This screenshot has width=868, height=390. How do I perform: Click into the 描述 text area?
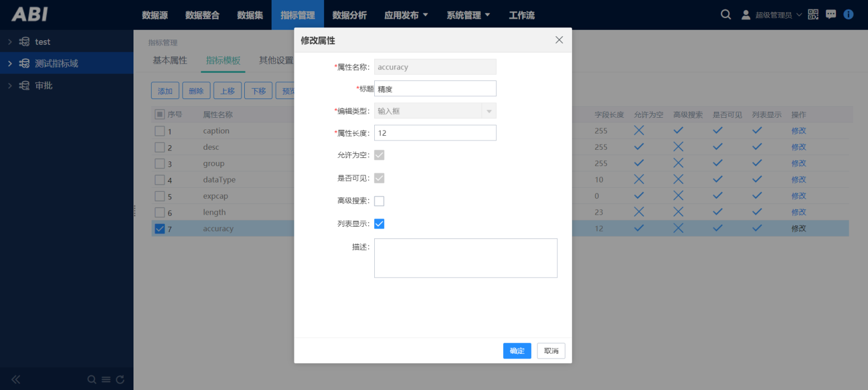tap(465, 258)
